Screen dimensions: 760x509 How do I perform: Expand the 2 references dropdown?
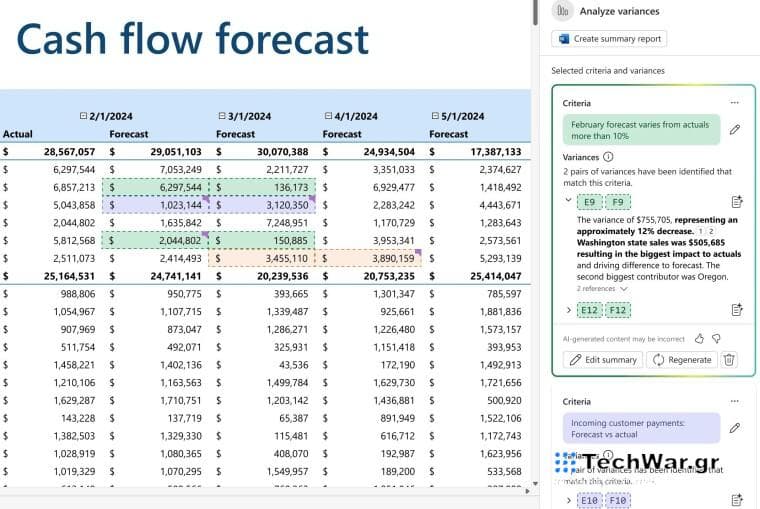624,288
